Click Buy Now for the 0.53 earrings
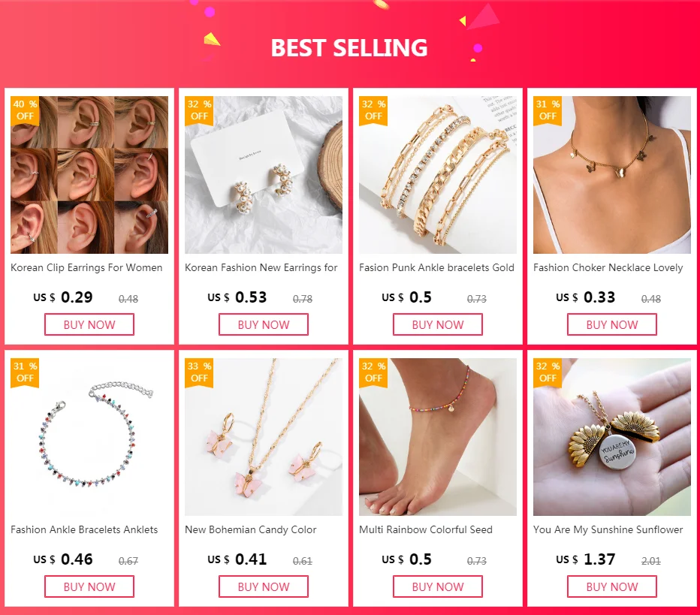This screenshot has height=615, width=700. coord(264,324)
